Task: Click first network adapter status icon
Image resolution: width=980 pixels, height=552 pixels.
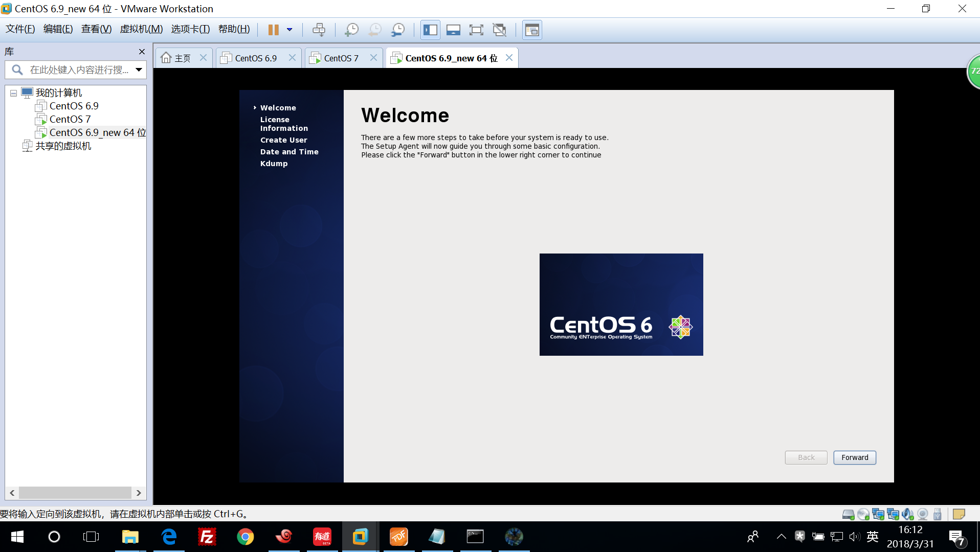Action: pos(878,514)
